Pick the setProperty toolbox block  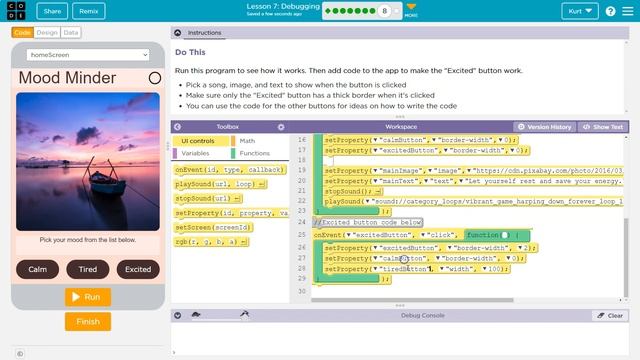(231, 213)
